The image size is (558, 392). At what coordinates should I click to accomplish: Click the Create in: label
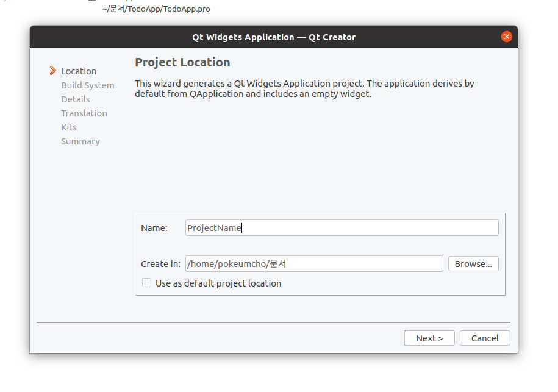(x=160, y=264)
